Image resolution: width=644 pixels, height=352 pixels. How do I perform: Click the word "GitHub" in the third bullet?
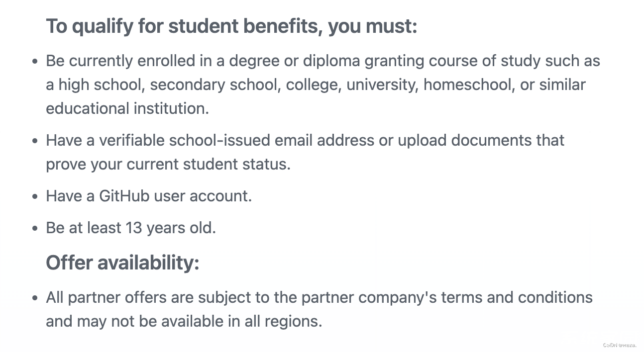[x=124, y=196]
